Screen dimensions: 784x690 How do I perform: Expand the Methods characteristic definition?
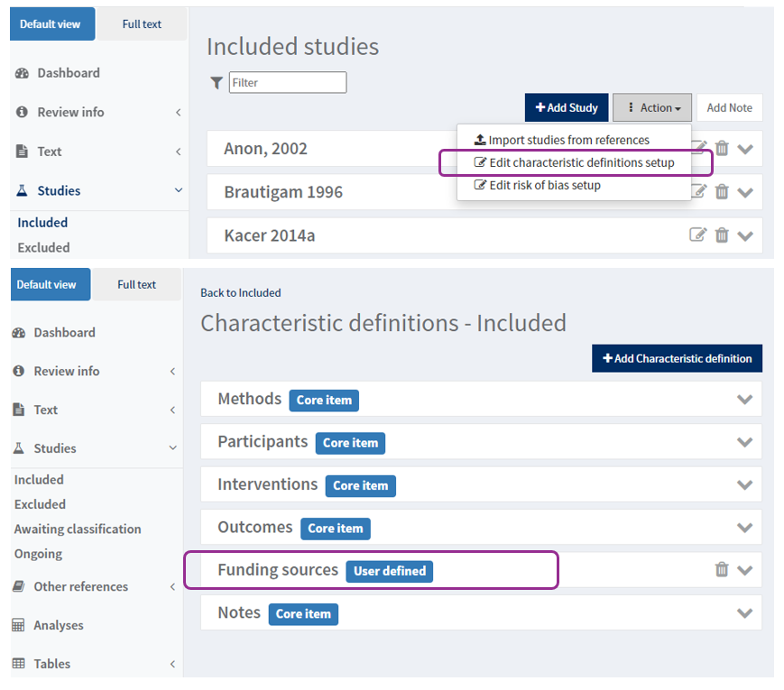(x=744, y=400)
